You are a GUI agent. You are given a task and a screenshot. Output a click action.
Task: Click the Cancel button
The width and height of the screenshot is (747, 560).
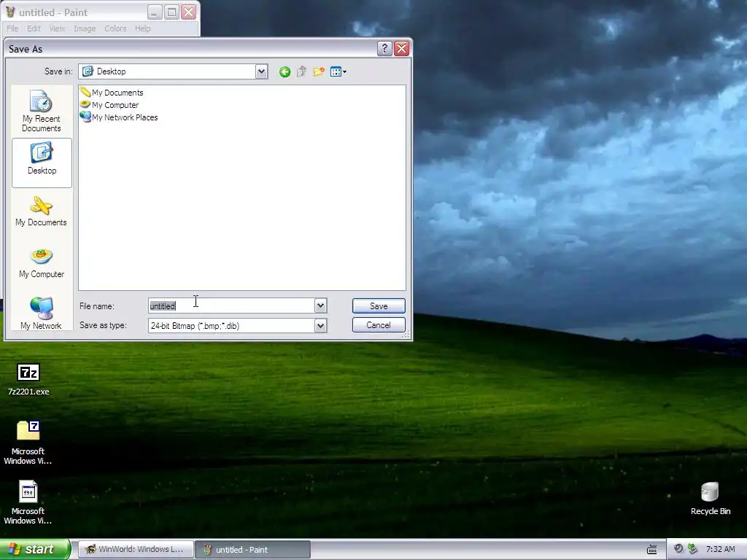point(379,325)
